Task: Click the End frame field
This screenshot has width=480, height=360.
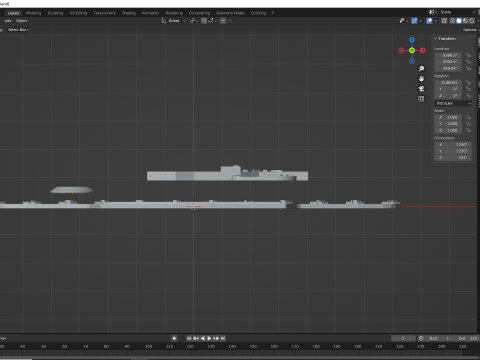Action: coord(467,338)
